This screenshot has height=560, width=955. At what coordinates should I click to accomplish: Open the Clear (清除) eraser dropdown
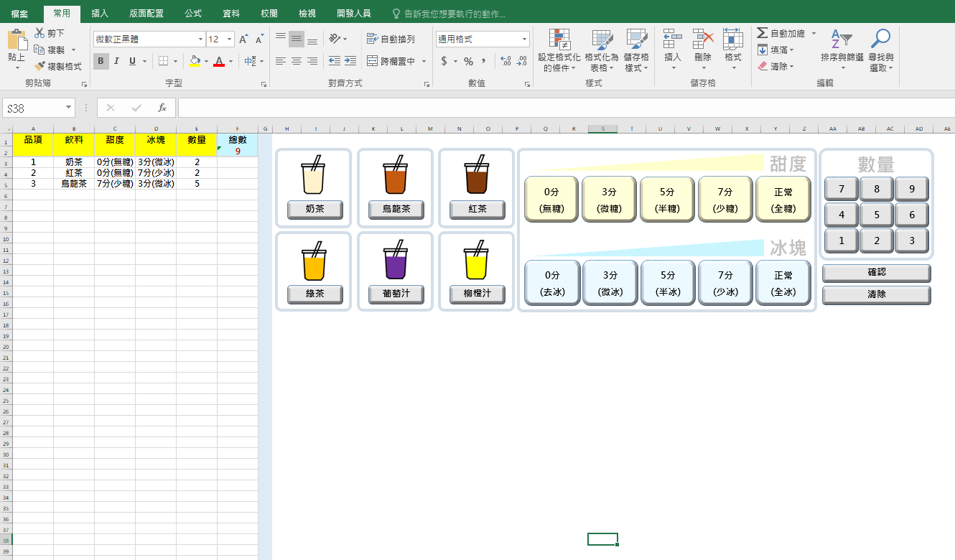[x=775, y=66]
